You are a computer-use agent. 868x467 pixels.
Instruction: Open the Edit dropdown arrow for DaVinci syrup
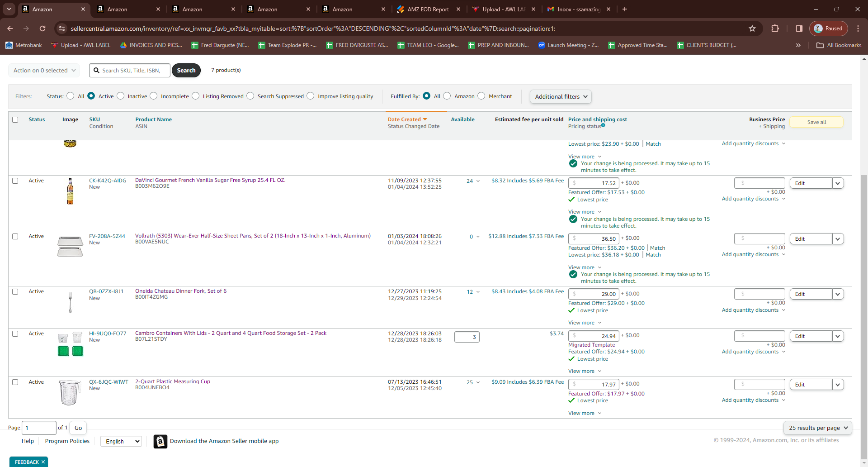pyautogui.click(x=838, y=183)
